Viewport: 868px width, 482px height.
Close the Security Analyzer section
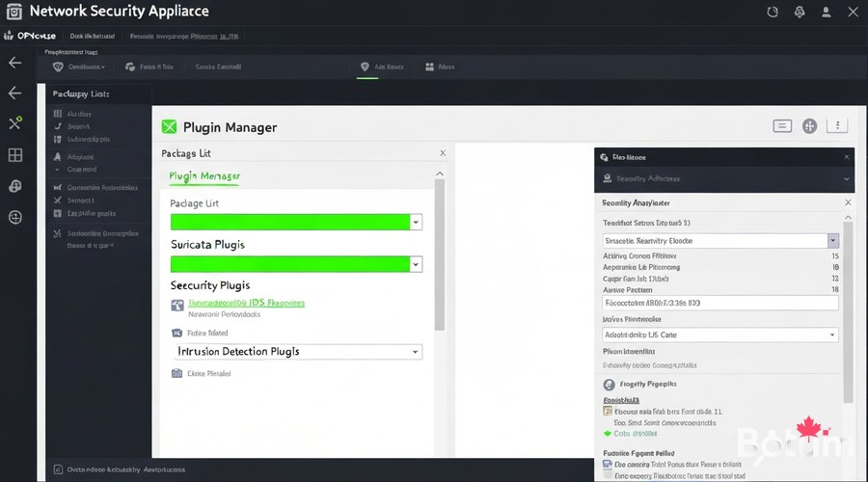848,202
